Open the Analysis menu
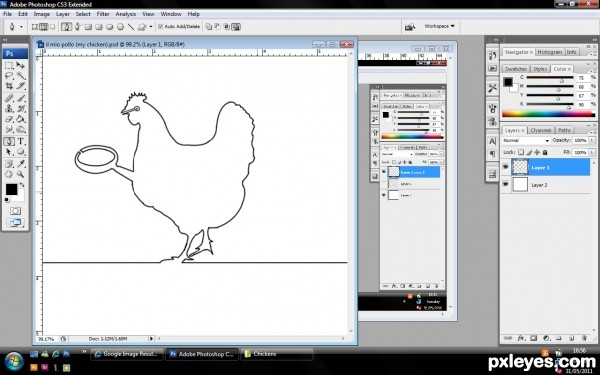This screenshot has width=600, height=375. (x=126, y=14)
